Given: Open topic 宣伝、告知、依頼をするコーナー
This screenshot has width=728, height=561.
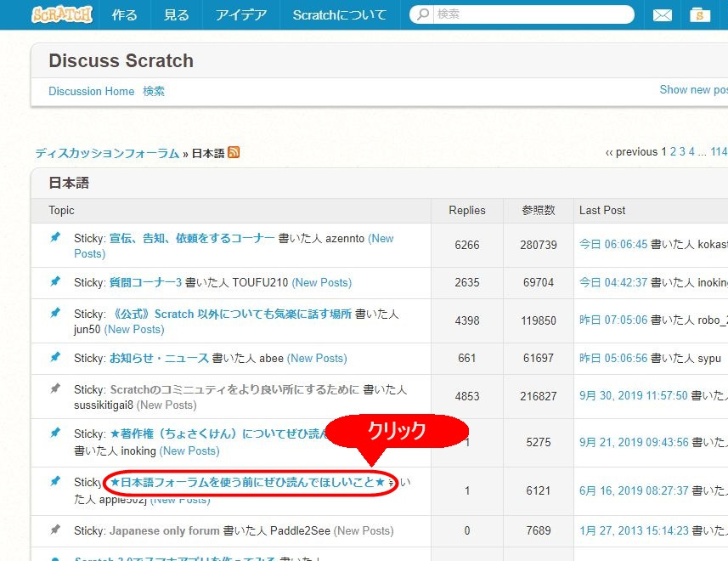Looking at the screenshot, I should 192,238.
